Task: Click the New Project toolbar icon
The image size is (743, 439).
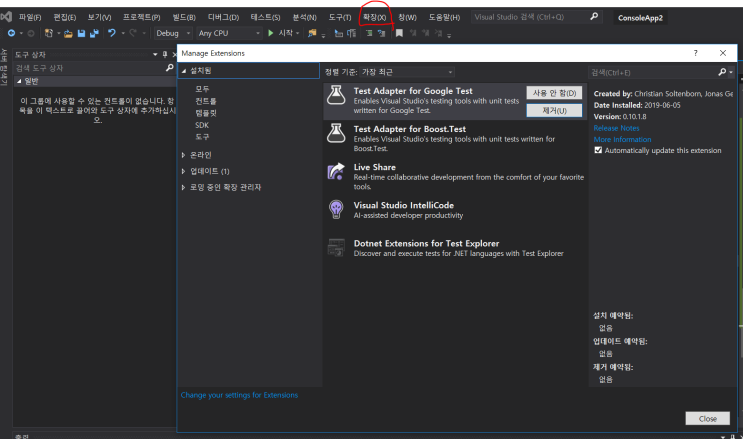Action: pyautogui.click(x=48, y=33)
